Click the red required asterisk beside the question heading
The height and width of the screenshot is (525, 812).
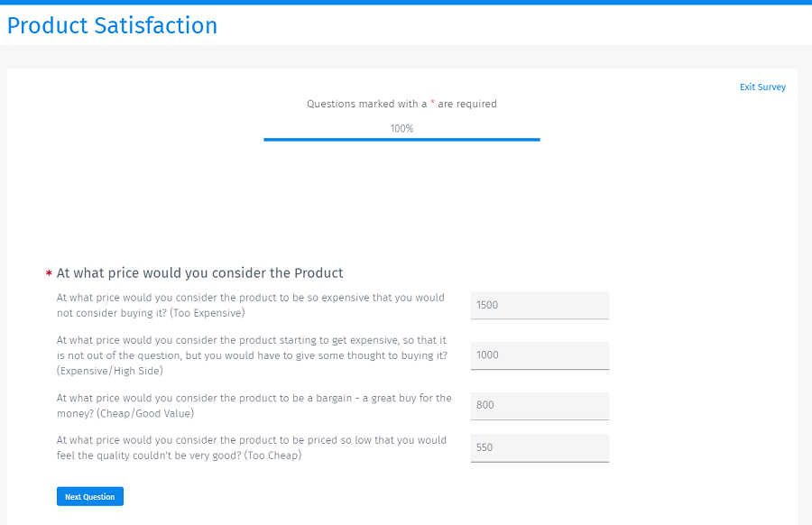[x=49, y=274]
